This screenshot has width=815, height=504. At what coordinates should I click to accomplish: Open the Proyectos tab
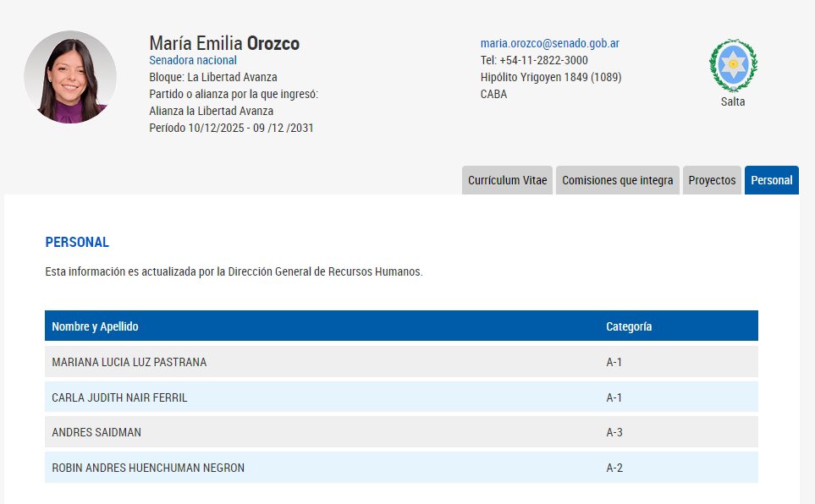[712, 180]
